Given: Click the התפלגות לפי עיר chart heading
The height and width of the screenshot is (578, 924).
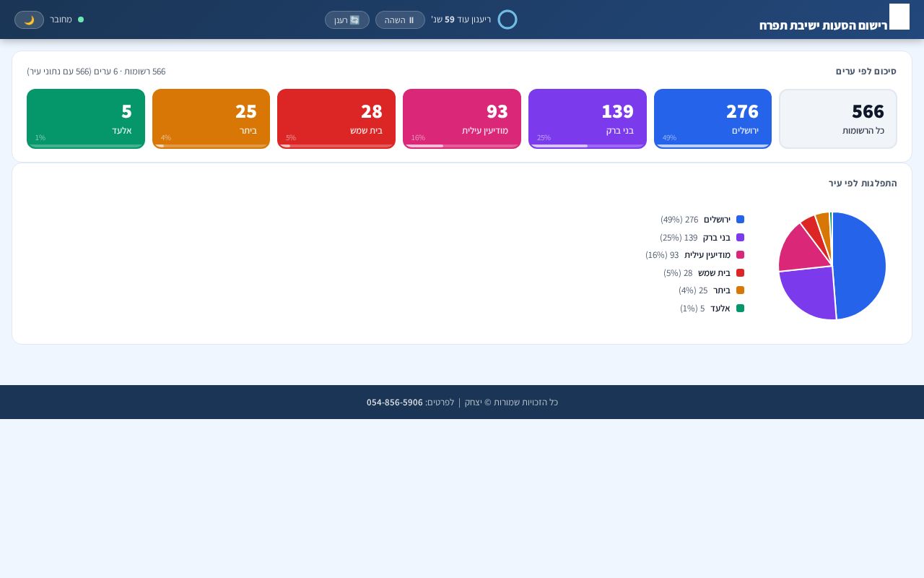Looking at the screenshot, I should [x=863, y=184].
